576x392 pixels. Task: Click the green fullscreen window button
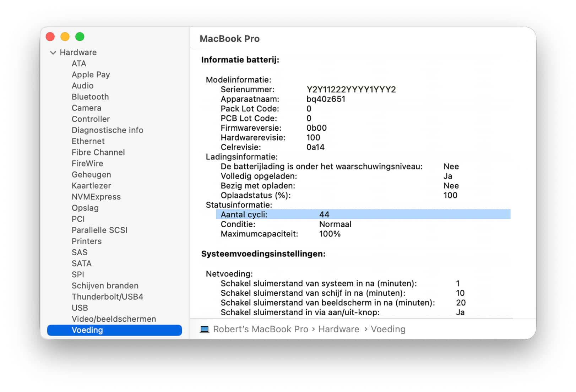click(x=80, y=37)
